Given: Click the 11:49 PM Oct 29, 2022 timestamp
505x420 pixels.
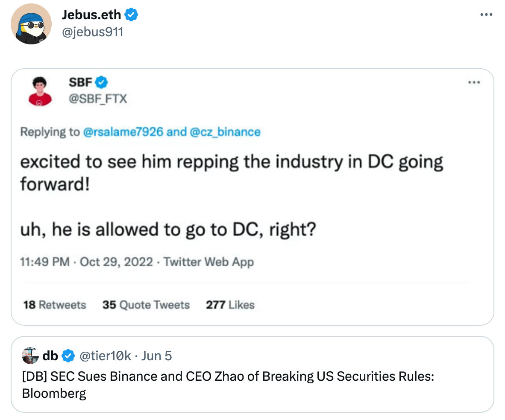Looking at the screenshot, I should [86, 262].
